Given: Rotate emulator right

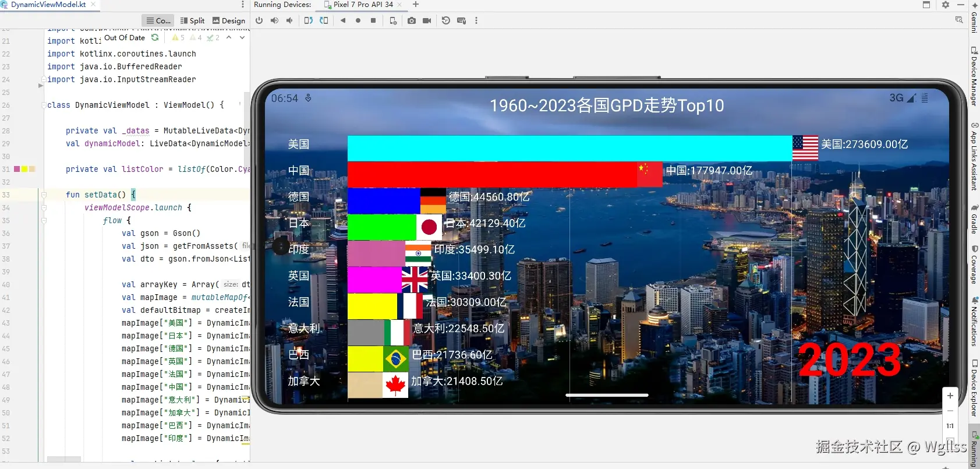Looking at the screenshot, I should [x=324, y=20].
